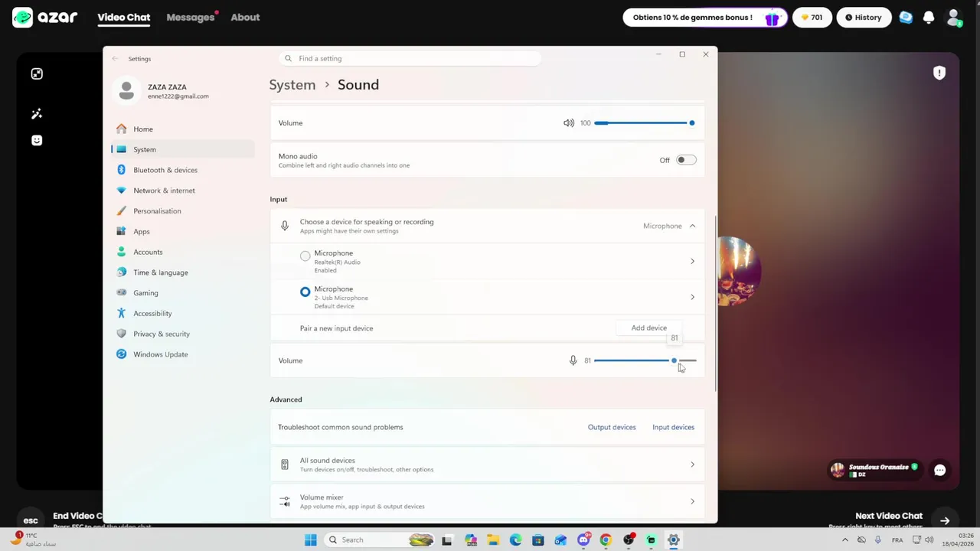Troubleshoot Input devices link

click(x=673, y=427)
